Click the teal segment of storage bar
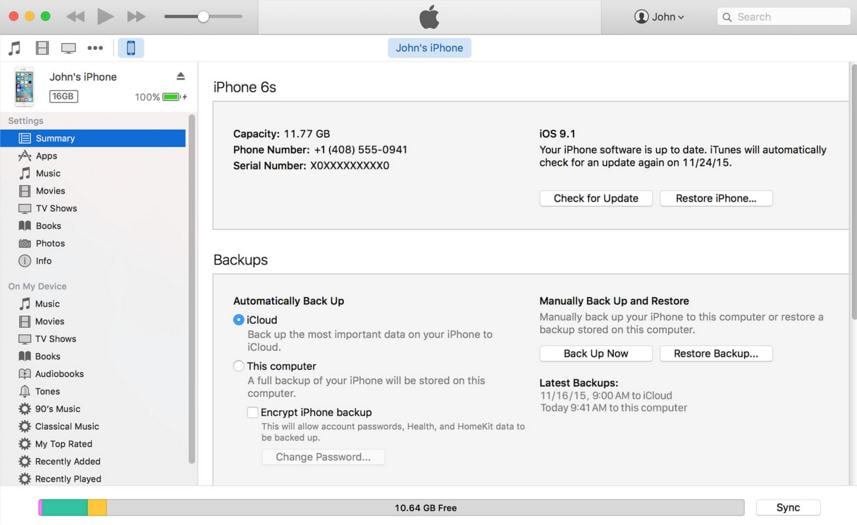Image resolution: width=857 pixels, height=525 pixels. point(64,508)
